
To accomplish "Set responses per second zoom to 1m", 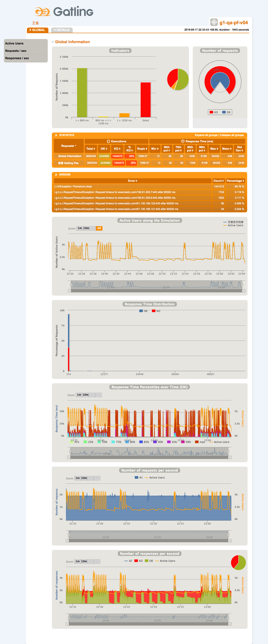I will tap(77, 561).
